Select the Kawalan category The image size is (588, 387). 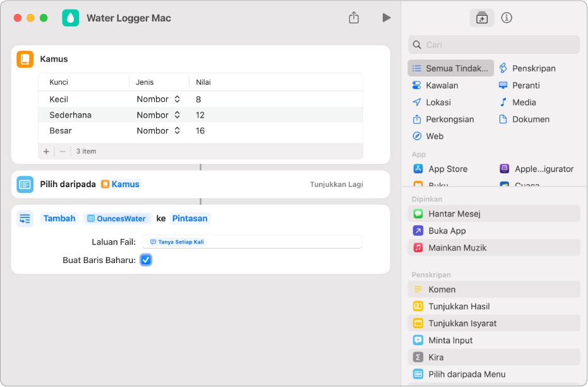[435, 85]
